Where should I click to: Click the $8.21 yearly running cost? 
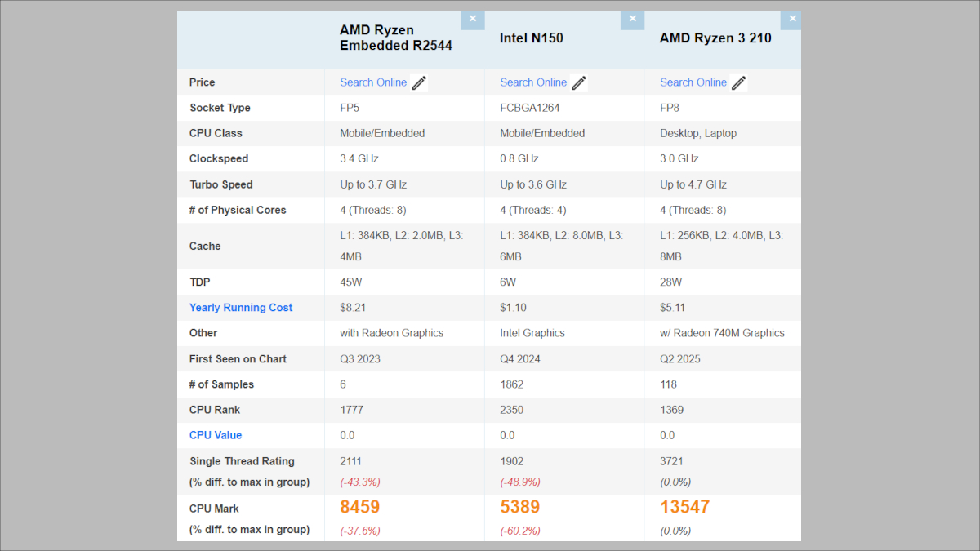click(353, 308)
